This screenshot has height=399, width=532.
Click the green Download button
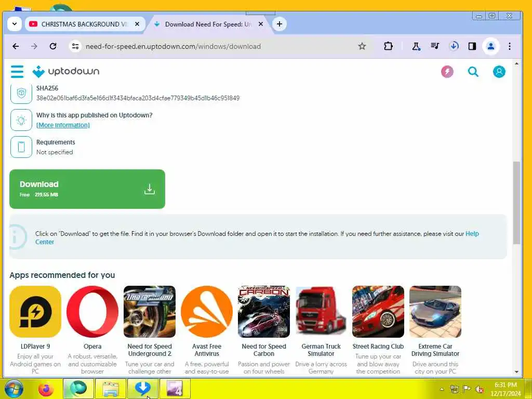tap(87, 189)
